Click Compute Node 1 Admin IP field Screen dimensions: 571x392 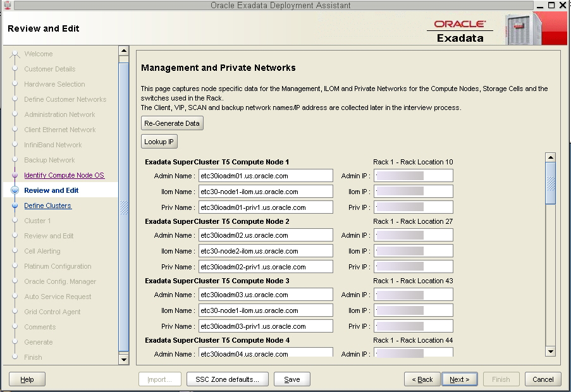(x=414, y=176)
